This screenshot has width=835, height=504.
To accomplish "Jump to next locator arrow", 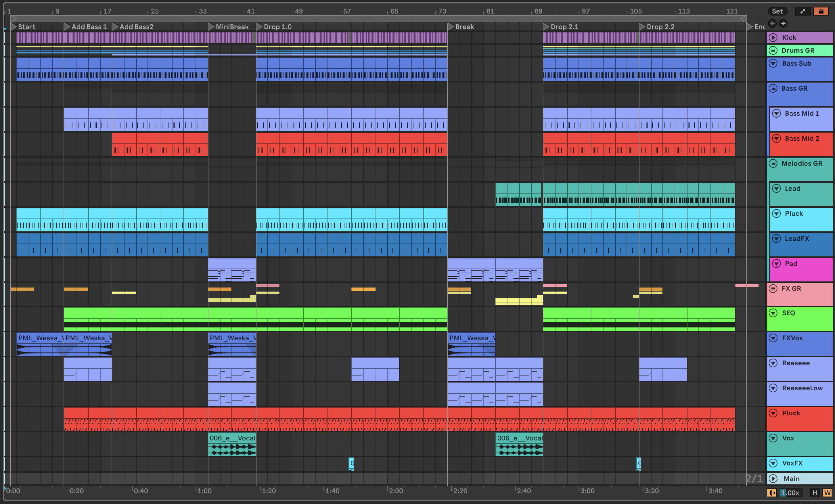I will [783, 23].
